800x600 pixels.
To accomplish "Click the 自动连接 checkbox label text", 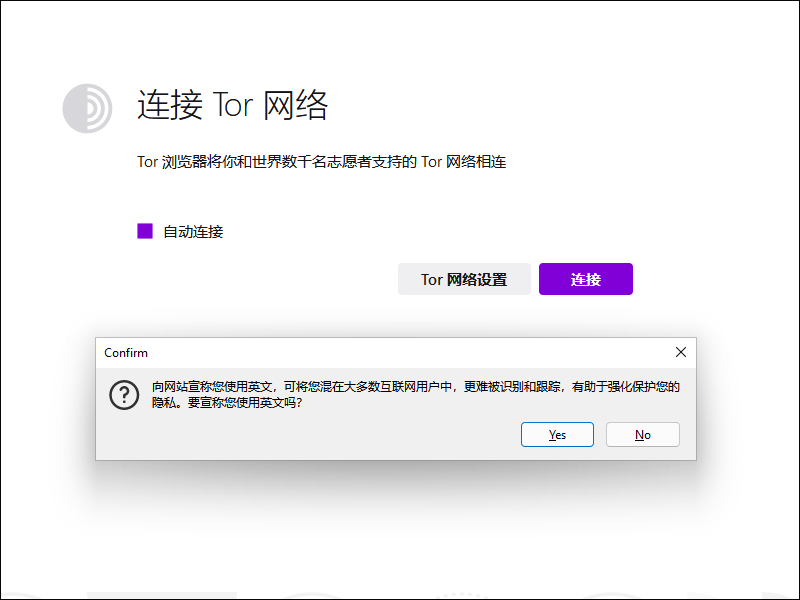I will coord(193,232).
